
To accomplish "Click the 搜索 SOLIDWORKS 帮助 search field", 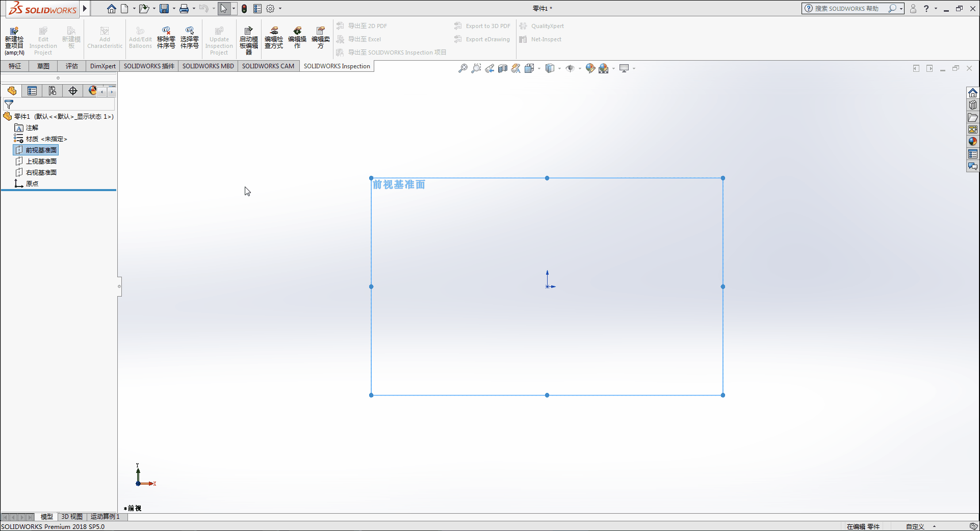I will point(846,9).
